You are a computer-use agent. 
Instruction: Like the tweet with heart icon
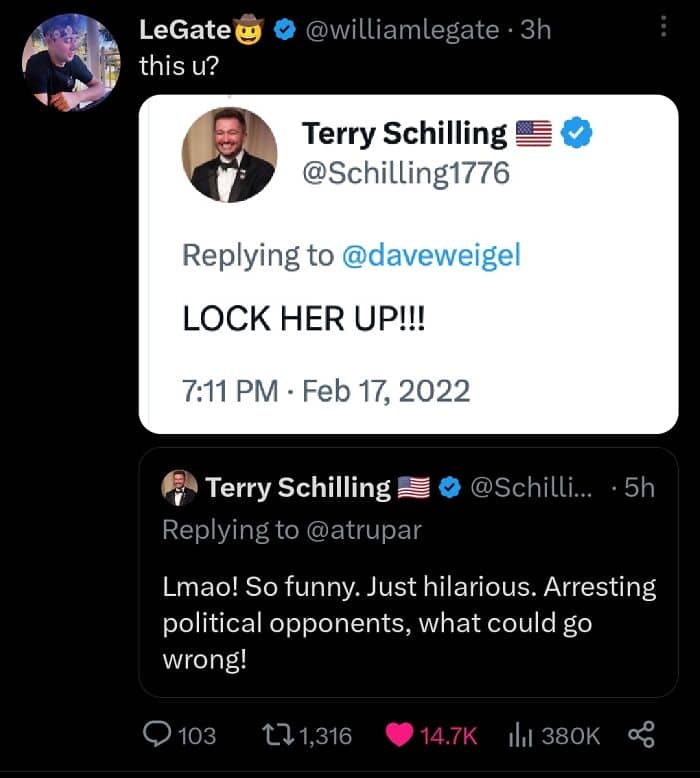400,736
